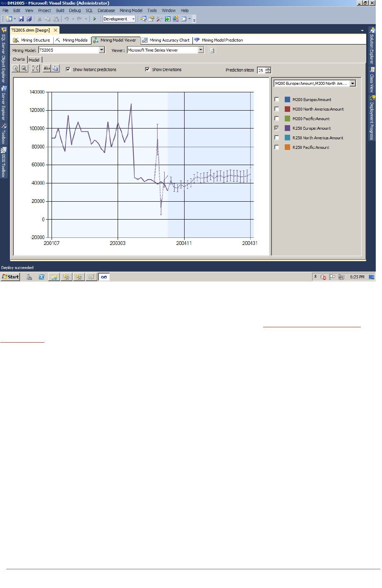
Task: Click the zoom-to-fit chart icon
Action: coord(36,69)
